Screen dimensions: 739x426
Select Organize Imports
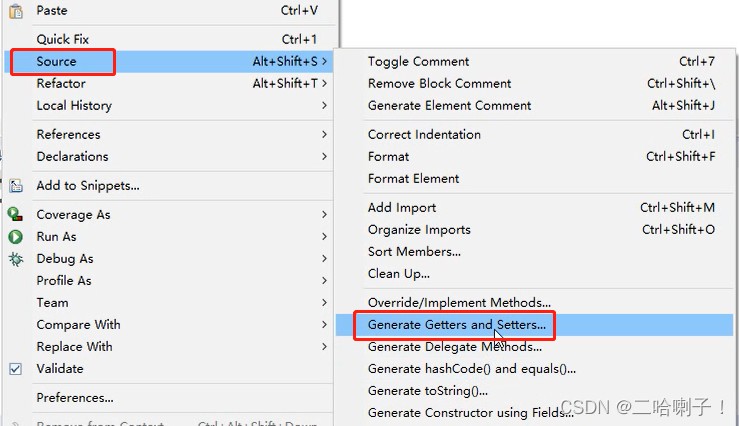point(419,230)
